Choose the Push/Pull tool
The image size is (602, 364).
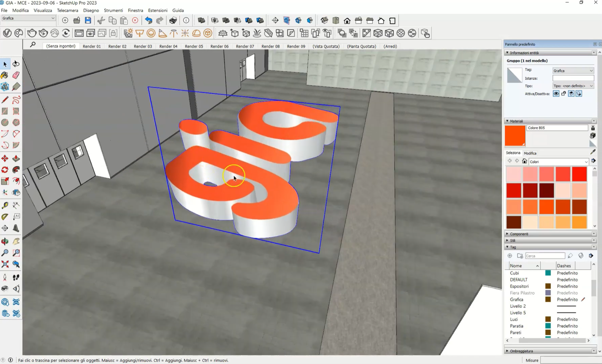16,159
